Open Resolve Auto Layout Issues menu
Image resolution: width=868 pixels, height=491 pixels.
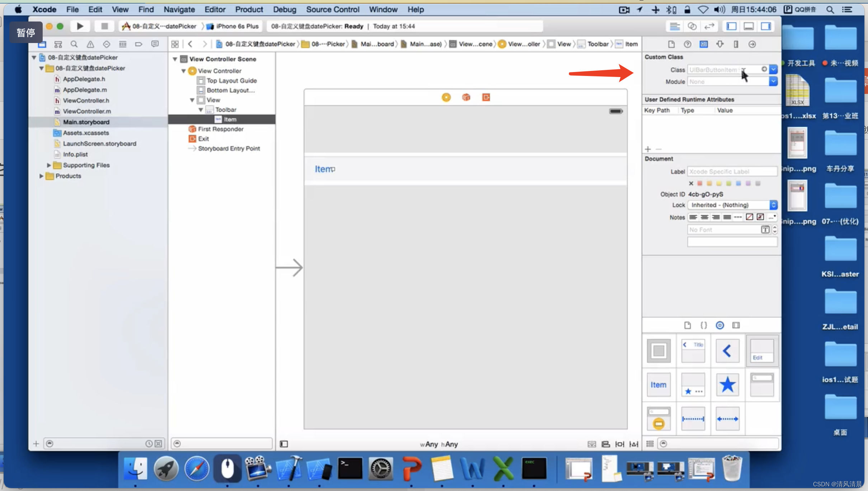point(634,444)
